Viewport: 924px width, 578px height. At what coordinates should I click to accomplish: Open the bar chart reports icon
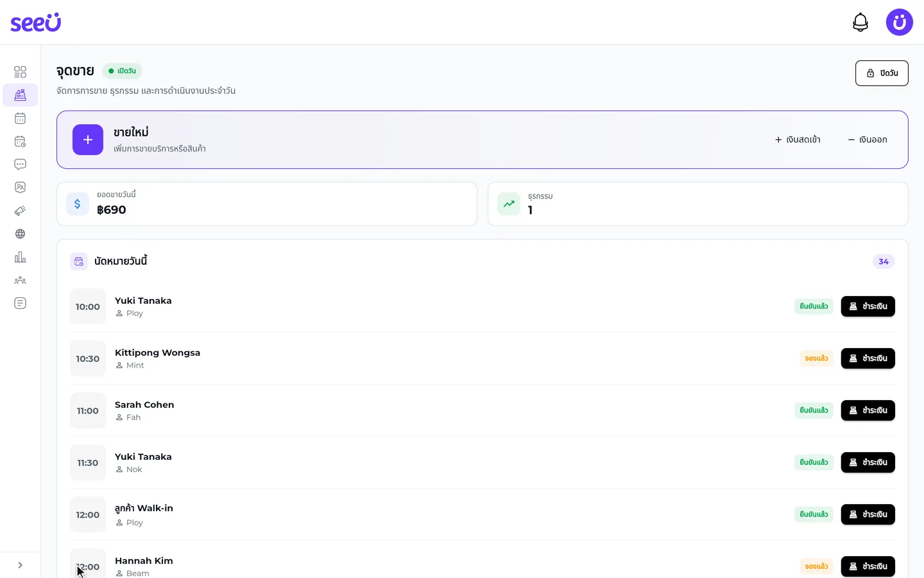(x=20, y=257)
